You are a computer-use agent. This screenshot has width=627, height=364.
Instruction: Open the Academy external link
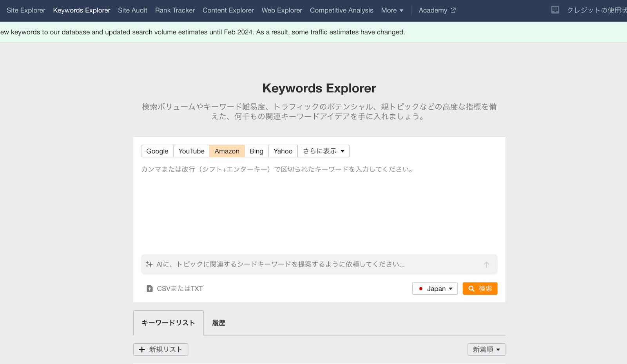click(x=437, y=10)
